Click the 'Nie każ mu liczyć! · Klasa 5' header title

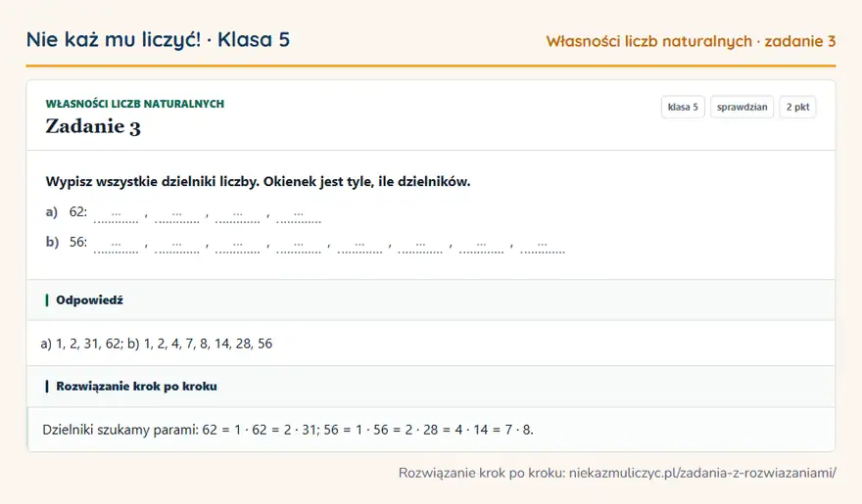coord(158,39)
